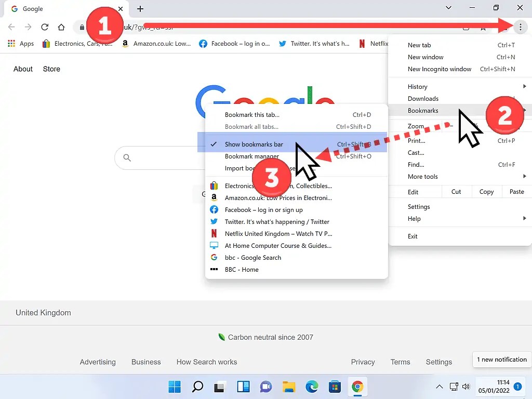Open Netflix United Kingdom bookmark entry
This screenshot has width=532, height=399.
tap(297, 233)
